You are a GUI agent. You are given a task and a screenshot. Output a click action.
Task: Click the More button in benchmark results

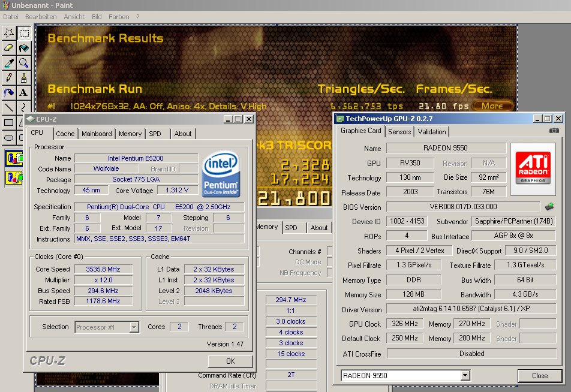tap(492, 106)
